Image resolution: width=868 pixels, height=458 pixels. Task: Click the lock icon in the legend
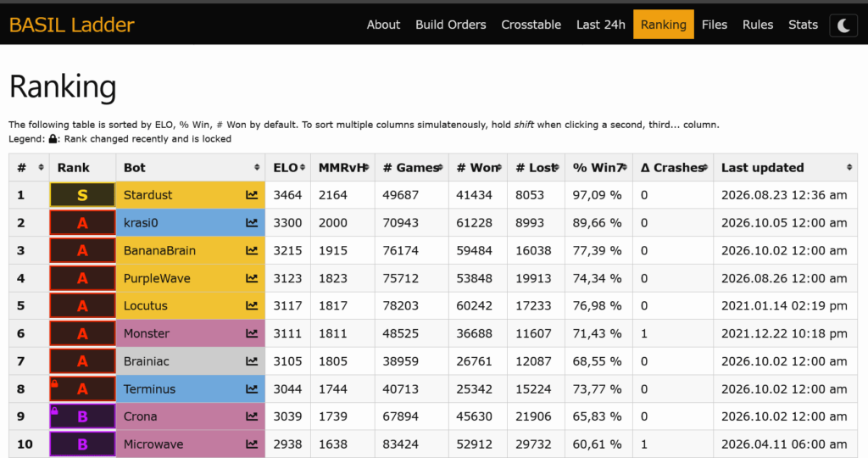[x=53, y=139]
